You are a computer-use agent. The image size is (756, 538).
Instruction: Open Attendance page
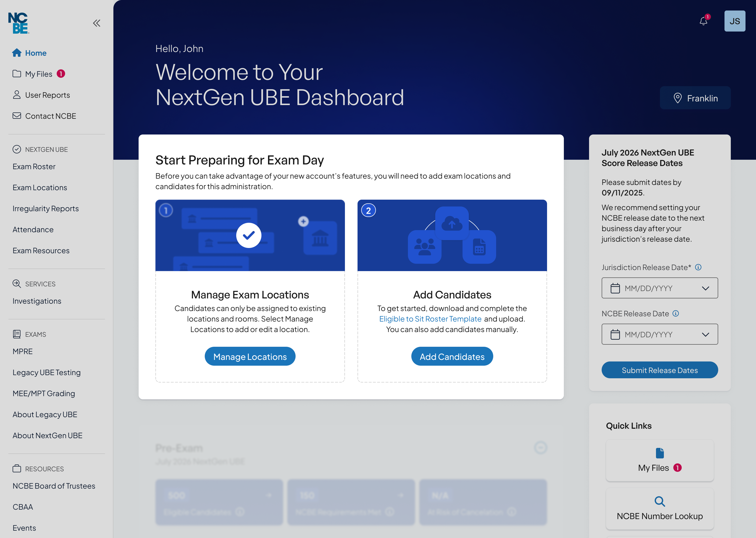point(33,230)
